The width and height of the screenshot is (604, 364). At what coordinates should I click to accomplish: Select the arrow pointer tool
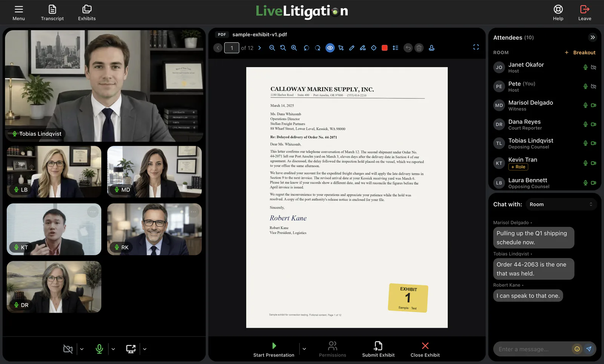(x=341, y=48)
